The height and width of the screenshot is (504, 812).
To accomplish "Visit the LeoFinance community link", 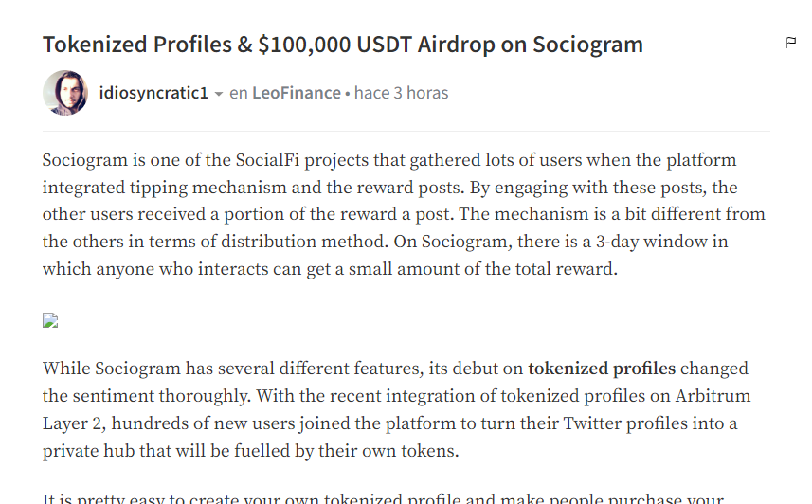I will pyautogui.click(x=297, y=93).
